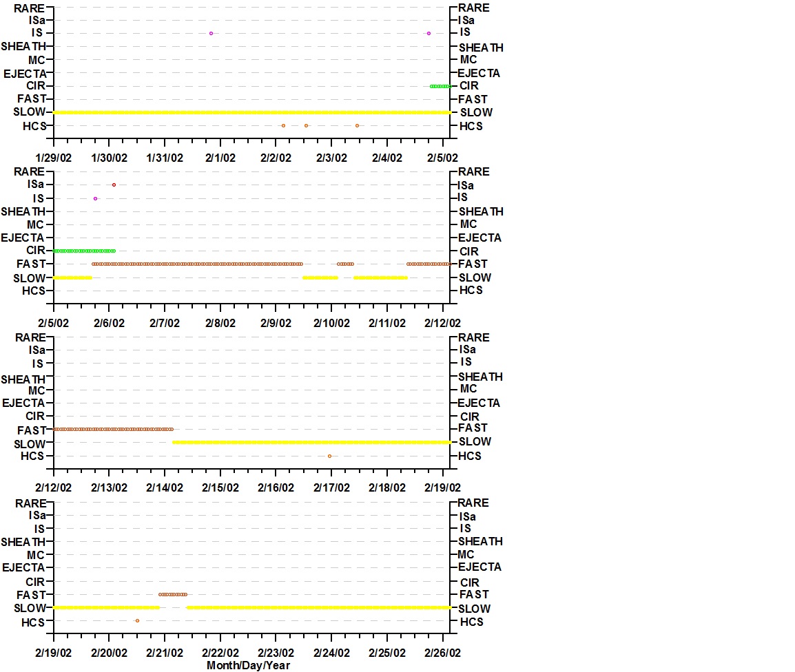The image size is (795, 672).
Task: Click the '2/18/02' date label
Action: coord(387,488)
